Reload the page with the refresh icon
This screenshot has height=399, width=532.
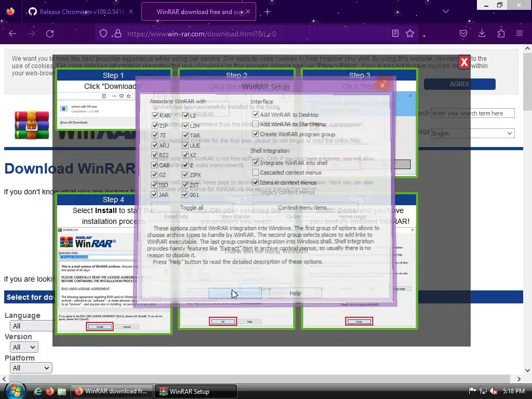coord(50,34)
